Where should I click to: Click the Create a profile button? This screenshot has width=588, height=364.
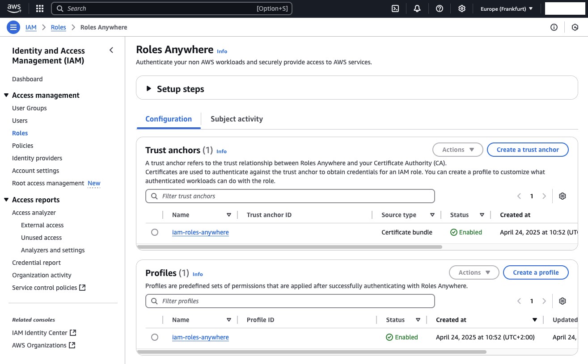[536, 272]
